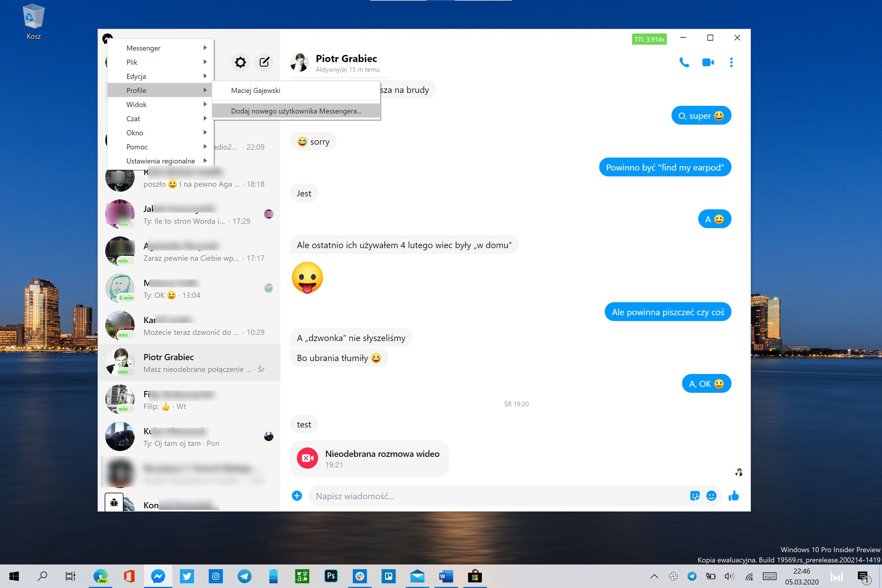Open volume control in system tray
Viewport: 882px width, 588px height.
pos(729,576)
